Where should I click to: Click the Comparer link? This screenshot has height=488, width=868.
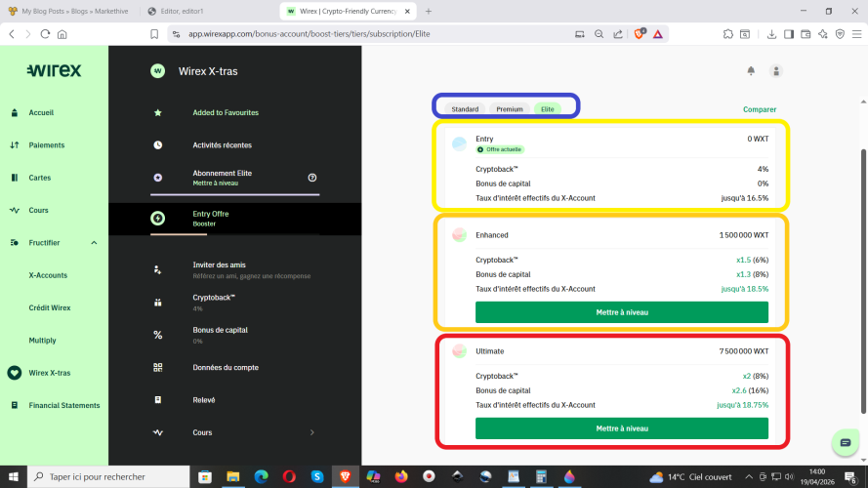click(760, 109)
